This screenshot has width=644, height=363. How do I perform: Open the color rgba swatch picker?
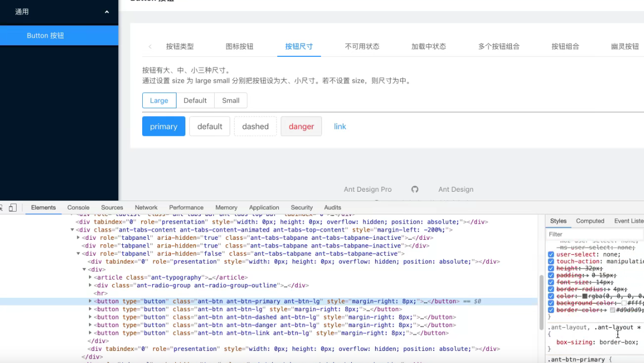585,296
